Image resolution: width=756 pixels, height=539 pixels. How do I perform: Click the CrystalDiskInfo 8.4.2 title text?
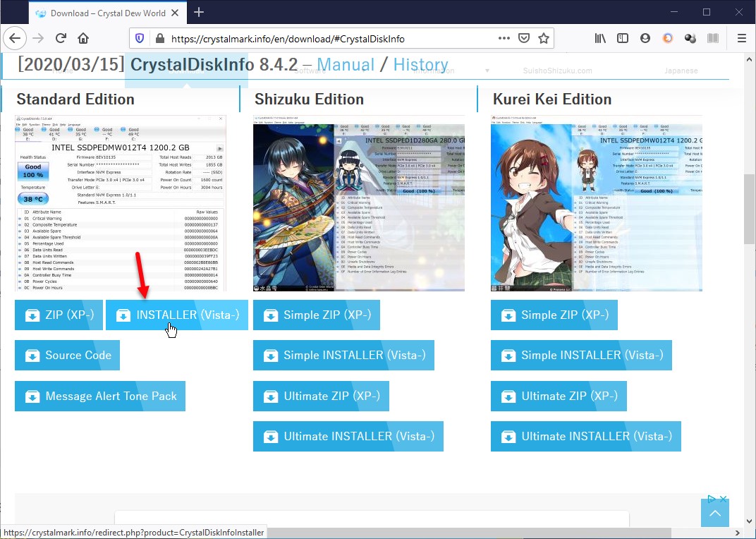coord(214,65)
